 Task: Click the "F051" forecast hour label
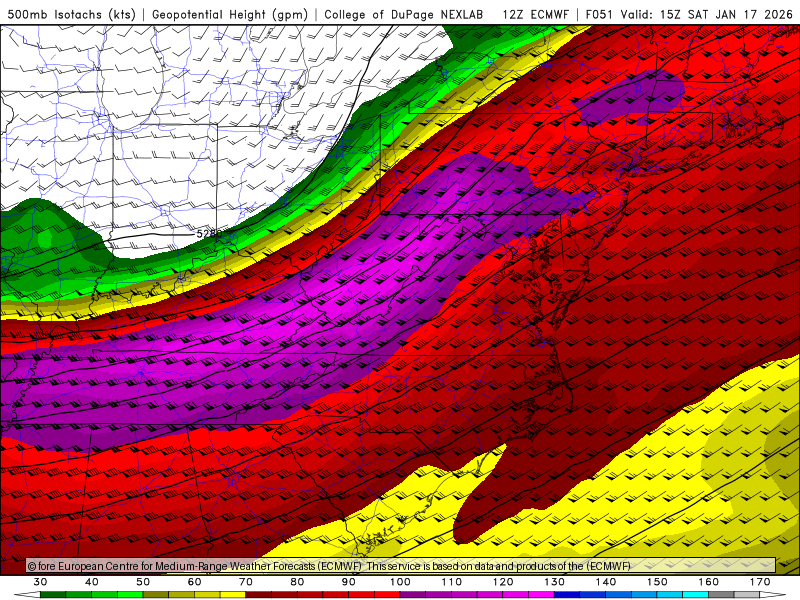(x=599, y=14)
